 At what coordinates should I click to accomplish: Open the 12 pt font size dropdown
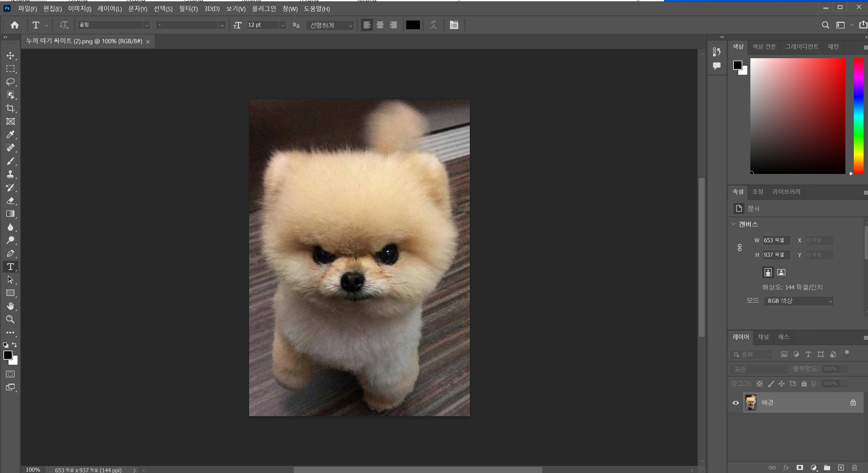pos(283,25)
